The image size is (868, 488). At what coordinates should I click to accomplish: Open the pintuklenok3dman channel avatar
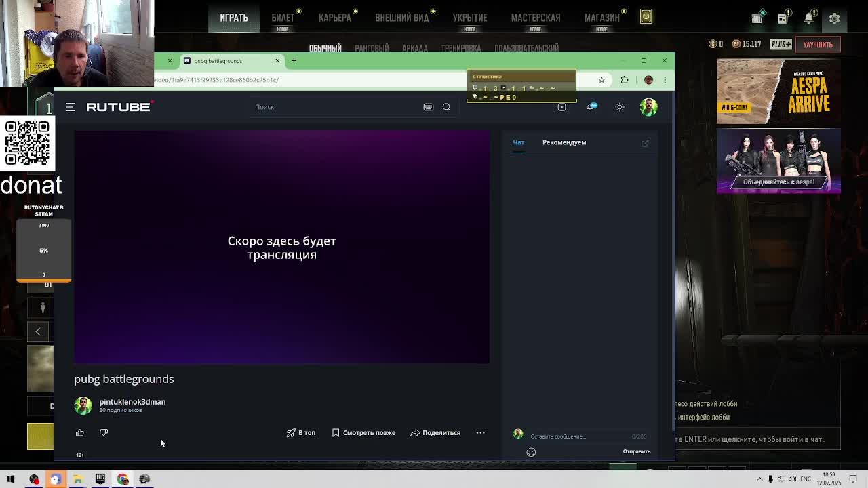tap(83, 405)
